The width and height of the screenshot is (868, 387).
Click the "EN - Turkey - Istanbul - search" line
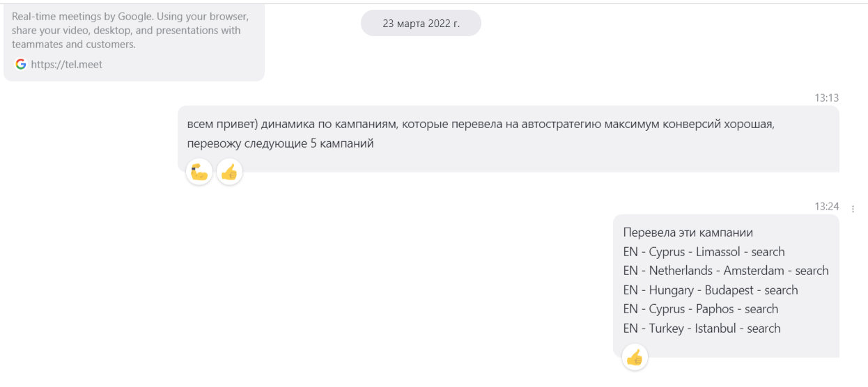tap(702, 329)
